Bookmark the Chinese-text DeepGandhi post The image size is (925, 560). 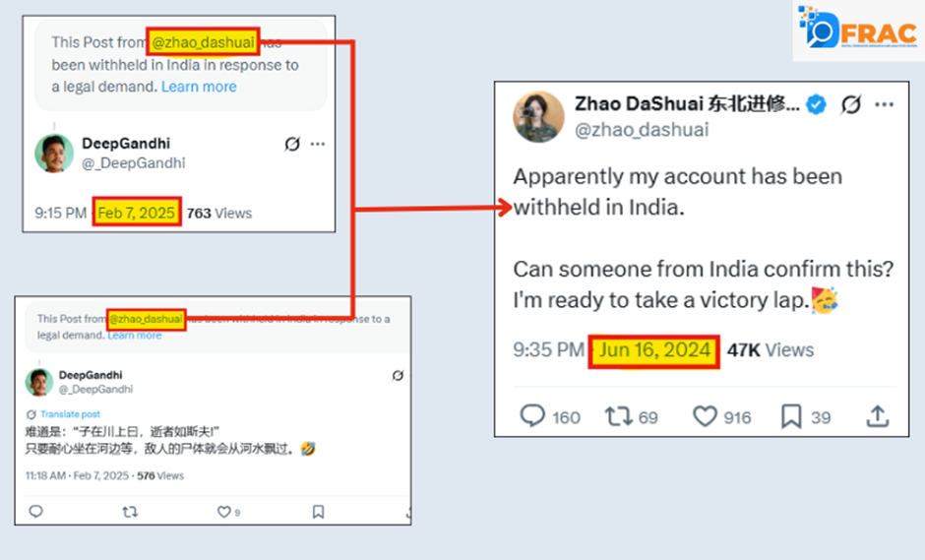coord(318,512)
